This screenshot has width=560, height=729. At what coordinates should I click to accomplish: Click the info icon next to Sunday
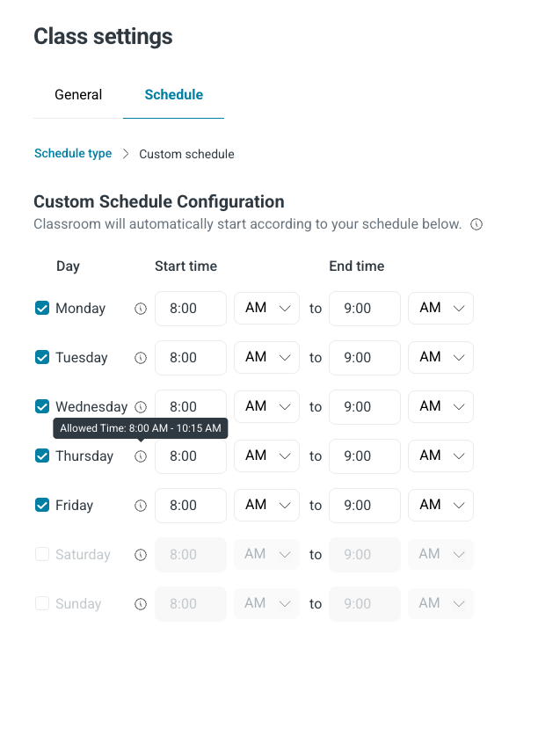tap(141, 604)
